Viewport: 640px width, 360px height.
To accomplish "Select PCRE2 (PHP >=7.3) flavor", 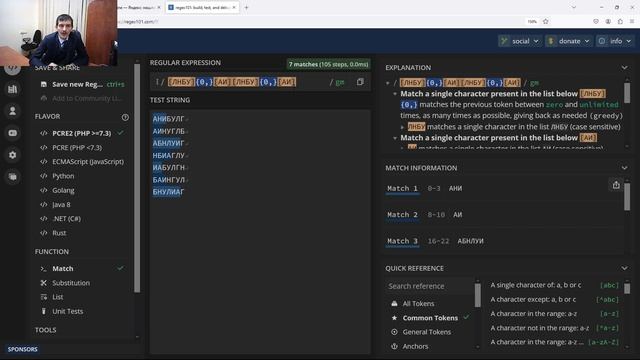I will point(82,133).
